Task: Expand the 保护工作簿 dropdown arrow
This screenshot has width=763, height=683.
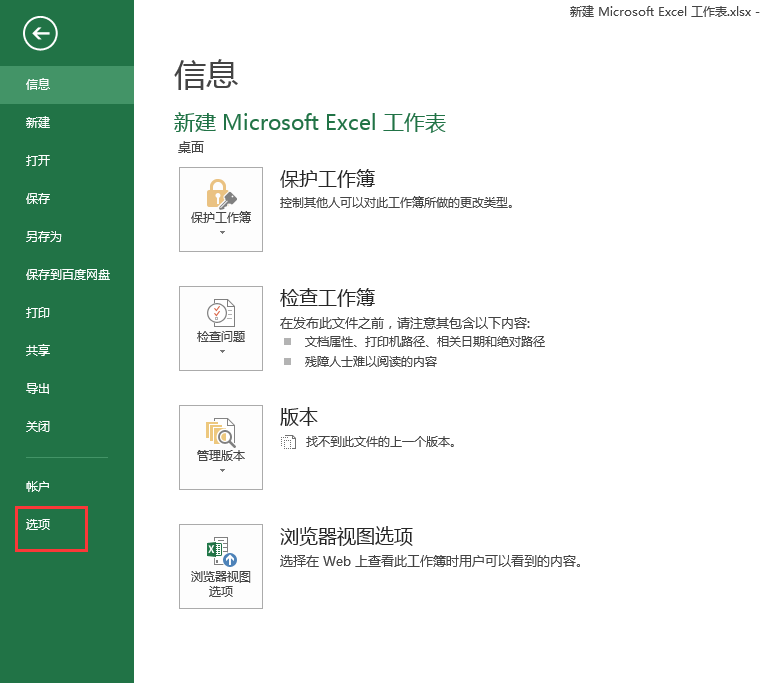Action: pyautogui.click(x=222, y=233)
